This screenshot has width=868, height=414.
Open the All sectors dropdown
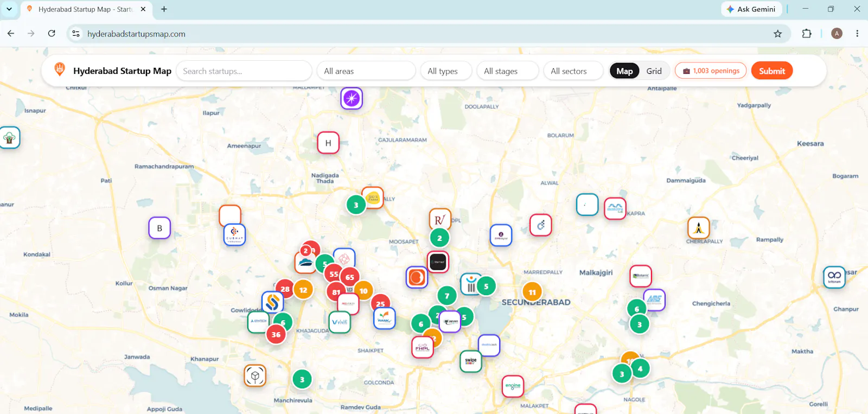coord(573,71)
